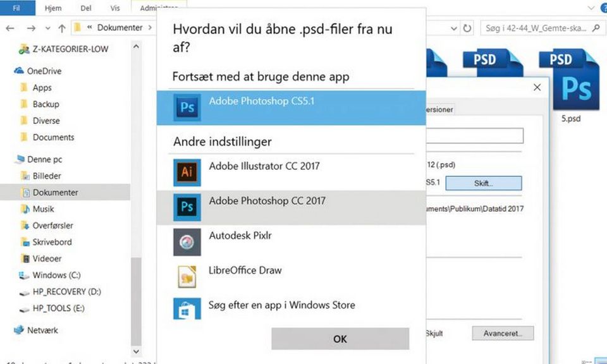The image size is (607, 364).
Task: Go up one folder level arrow
Action: pos(62,28)
